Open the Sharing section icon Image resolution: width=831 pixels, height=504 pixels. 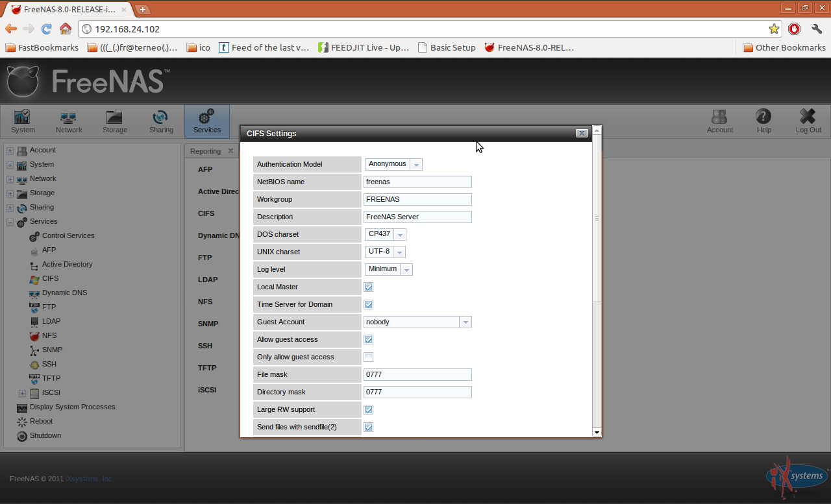(x=160, y=121)
